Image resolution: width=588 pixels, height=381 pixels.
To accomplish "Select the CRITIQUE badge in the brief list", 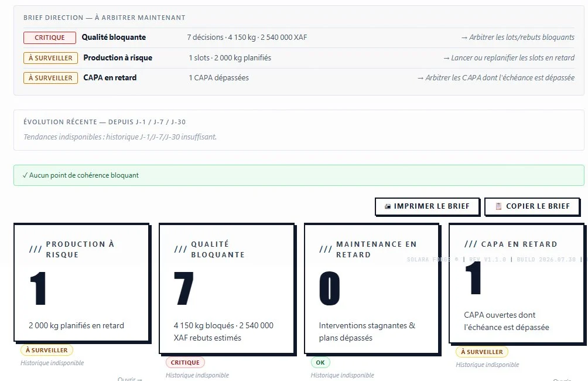I will [x=50, y=38].
